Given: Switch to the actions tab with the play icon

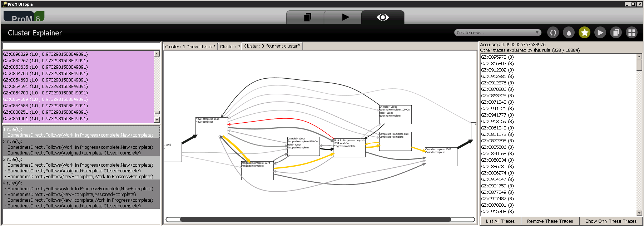Looking at the screenshot, I should tap(345, 17).
